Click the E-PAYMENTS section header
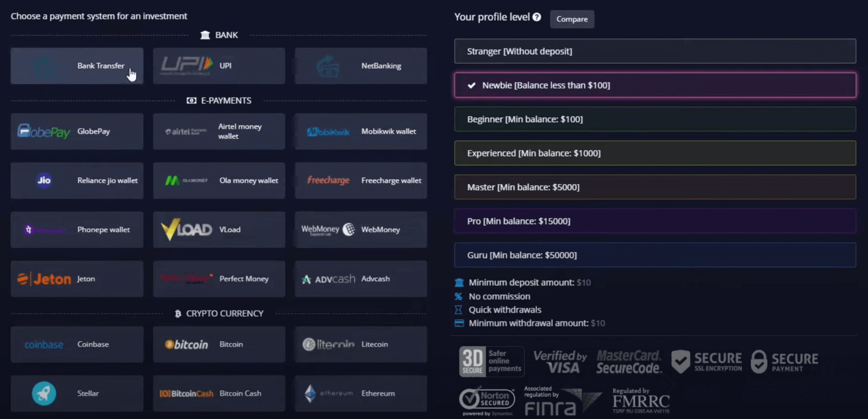Viewport: 868px width, 419px height. (219, 100)
